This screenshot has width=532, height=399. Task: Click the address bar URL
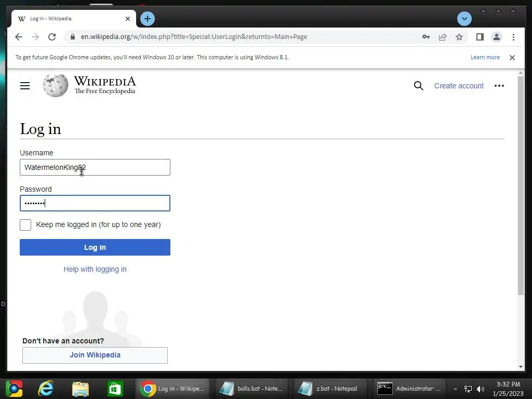[x=194, y=37]
